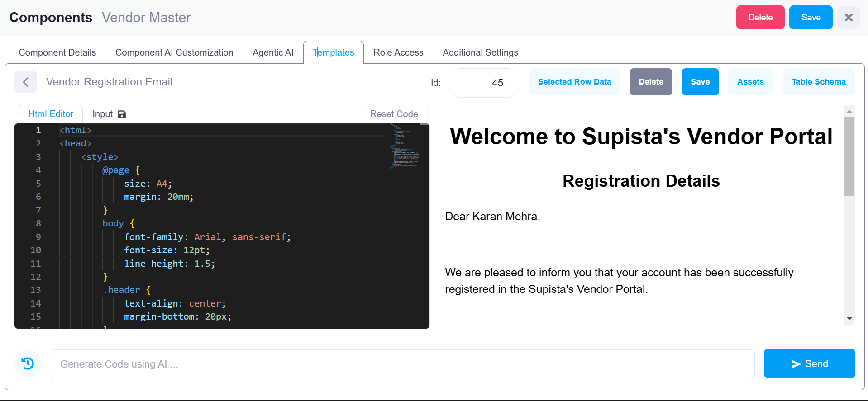Select the Html Editor tab

pos(51,114)
